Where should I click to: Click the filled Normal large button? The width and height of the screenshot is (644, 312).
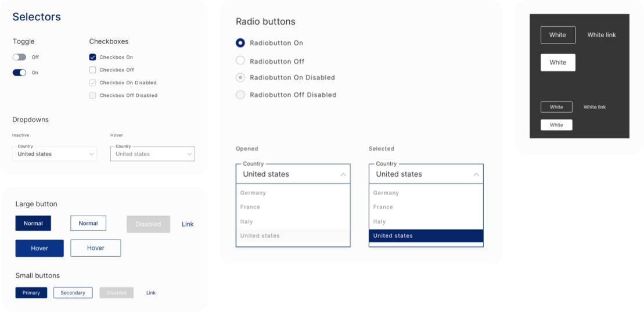33,223
